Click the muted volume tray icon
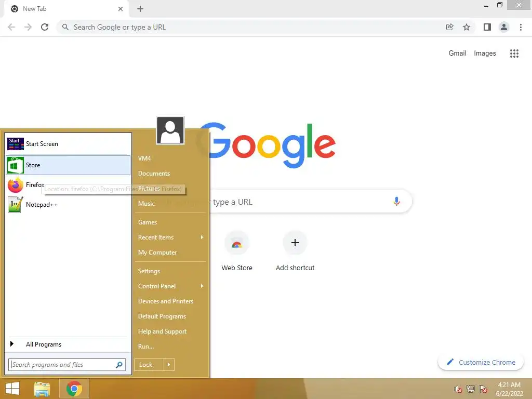532x399 pixels. pos(458,389)
